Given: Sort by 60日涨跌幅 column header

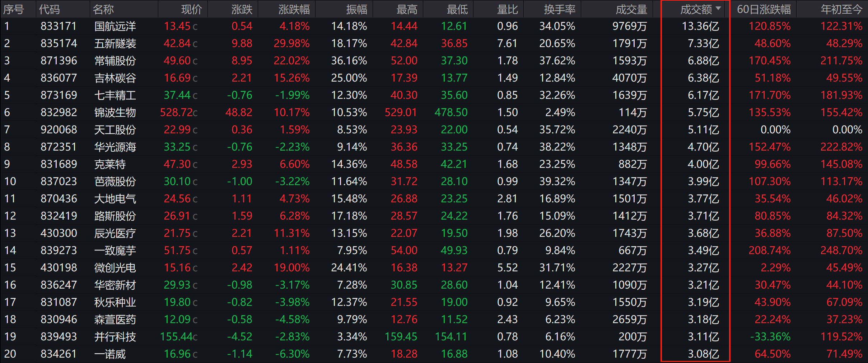Looking at the screenshot, I should pyautogui.click(x=764, y=9).
